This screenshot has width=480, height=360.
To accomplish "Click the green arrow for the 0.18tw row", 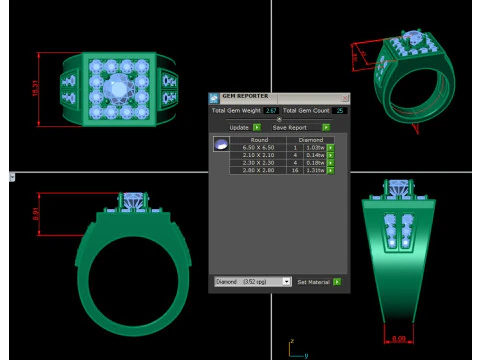I will pos(330,163).
